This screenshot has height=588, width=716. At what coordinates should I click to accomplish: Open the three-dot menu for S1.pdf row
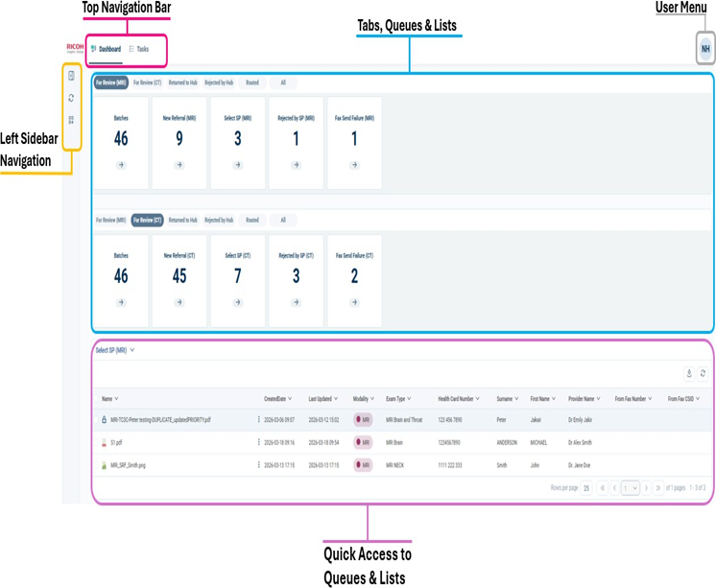[x=259, y=442]
